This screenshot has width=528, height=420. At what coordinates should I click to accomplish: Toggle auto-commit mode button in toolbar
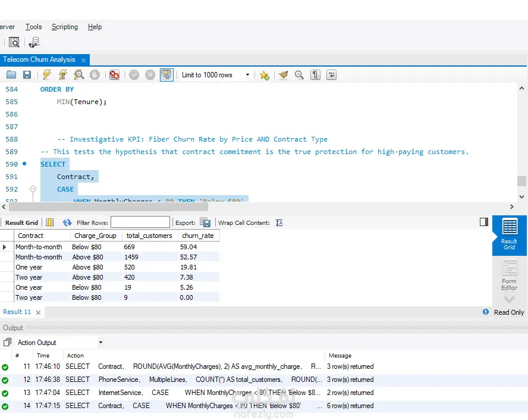(166, 75)
